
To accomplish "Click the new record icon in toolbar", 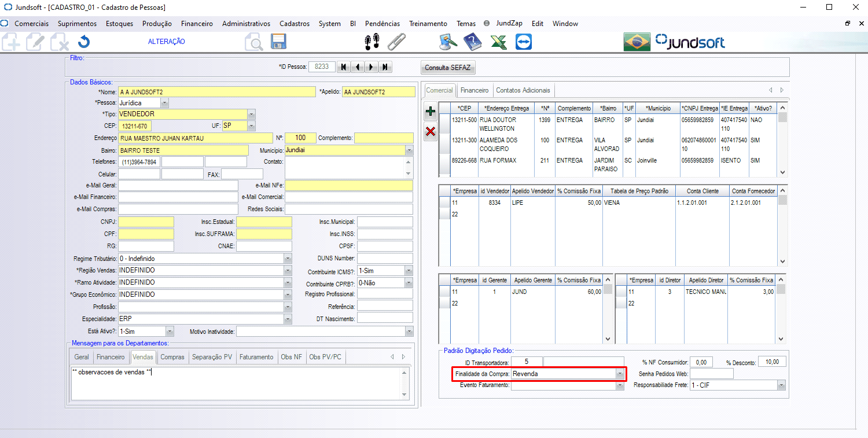I will point(12,42).
